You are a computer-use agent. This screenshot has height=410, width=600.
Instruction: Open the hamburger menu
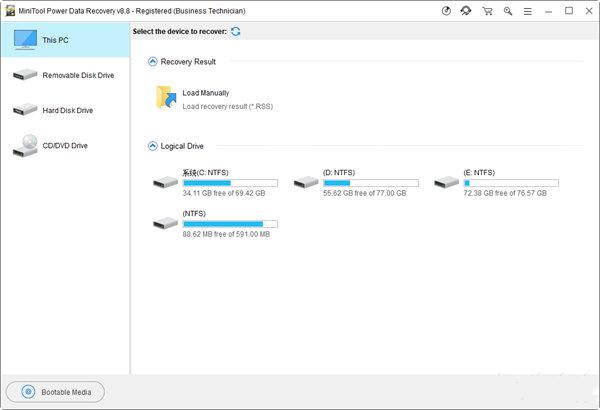coord(529,11)
